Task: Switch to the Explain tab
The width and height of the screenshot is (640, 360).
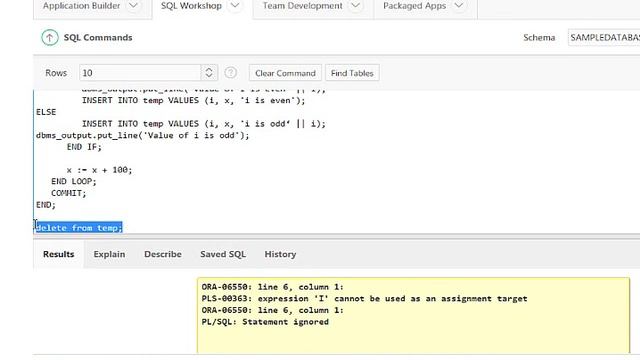Action: click(109, 254)
